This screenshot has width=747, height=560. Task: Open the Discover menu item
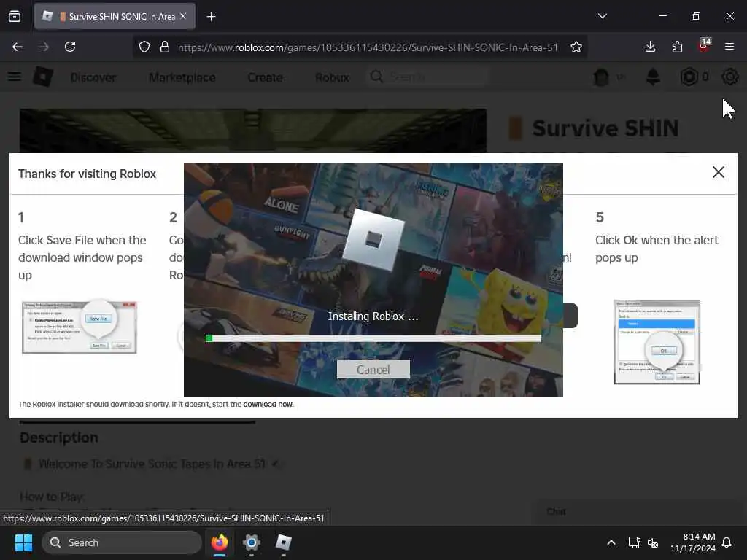point(93,77)
